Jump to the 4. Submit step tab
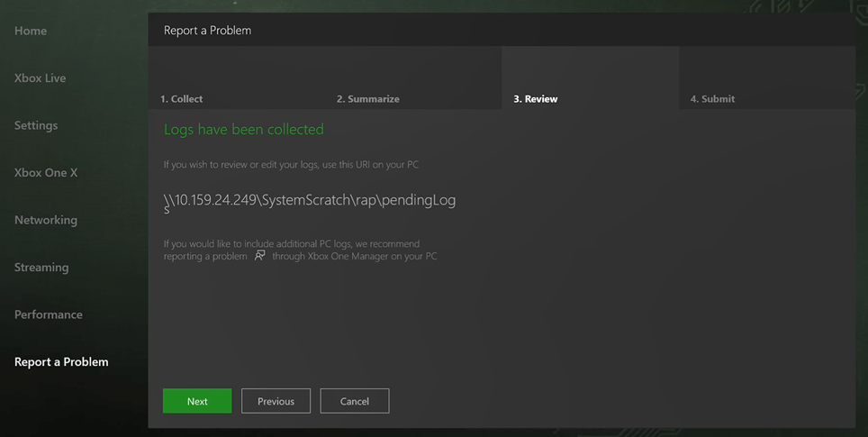 point(767,77)
